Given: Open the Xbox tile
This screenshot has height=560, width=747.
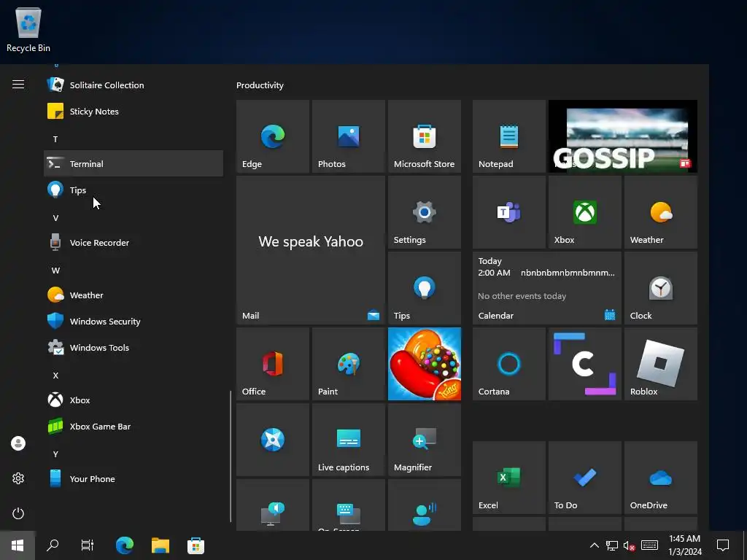Looking at the screenshot, I should 585,212.
